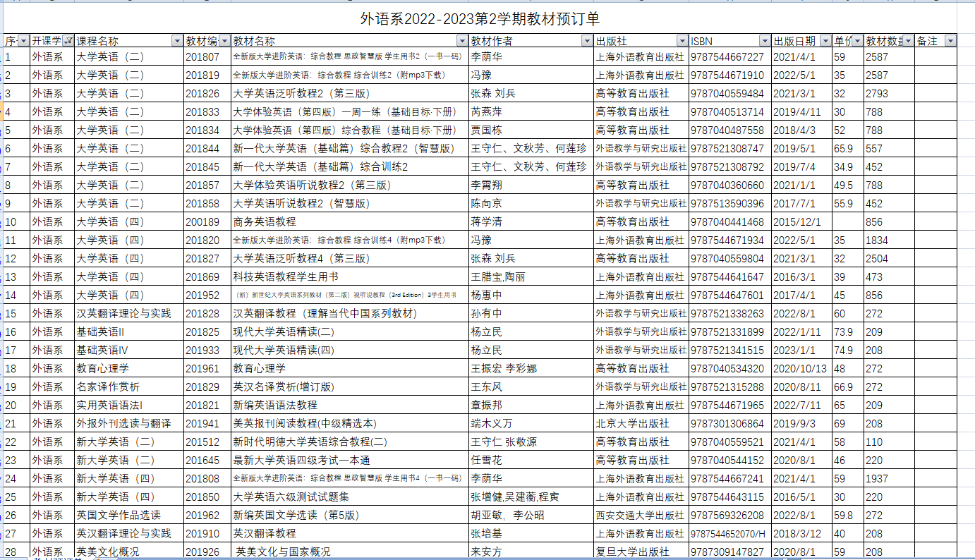The width and height of the screenshot is (975, 560).
Task: Click the textbook cell 商务英语教程
Action: click(x=350, y=221)
